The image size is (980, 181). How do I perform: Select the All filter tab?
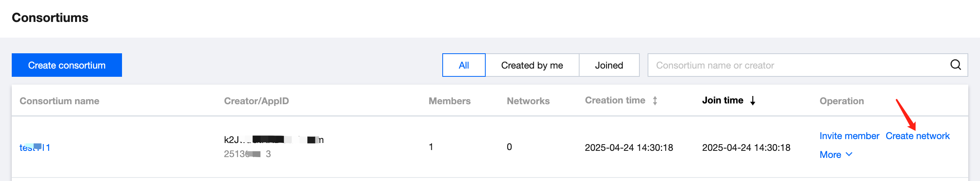point(464,65)
